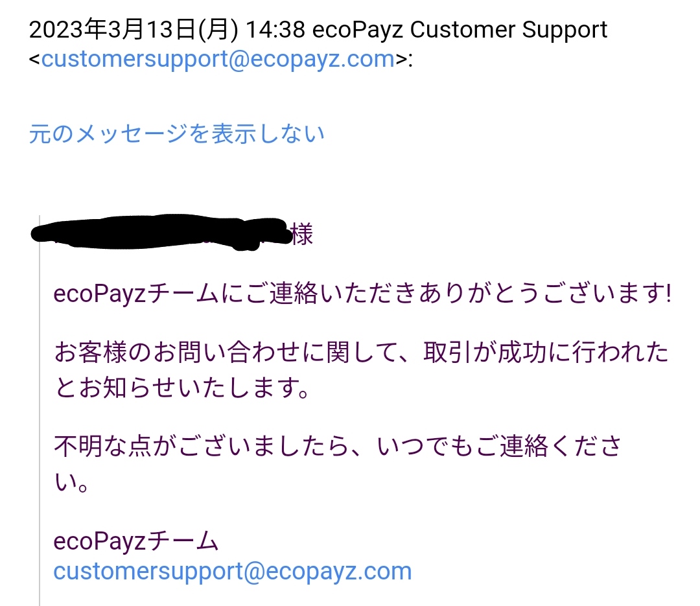The image size is (700, 606).
Task: Click the phrase 取引が成功に行われた
Action: coord(546,353)
